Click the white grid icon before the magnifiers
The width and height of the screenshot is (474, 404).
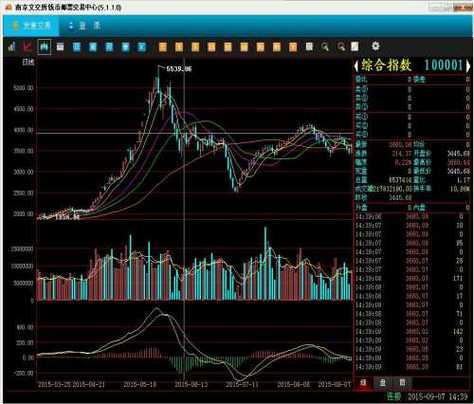pos(309,46)
